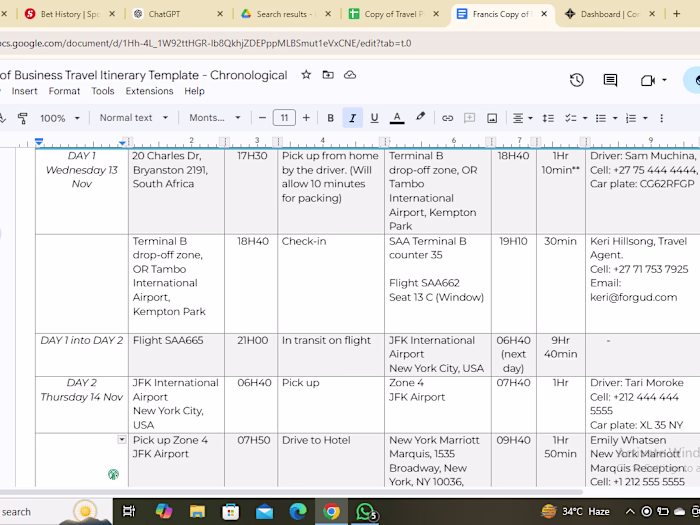The height and width of the screenshot is (525, 700).
Task: Toggle the numbered list
Action: [631, 118]
